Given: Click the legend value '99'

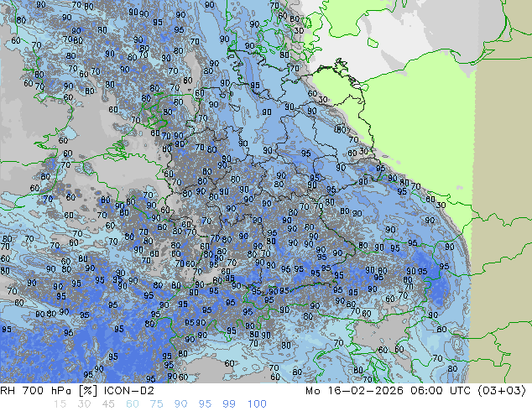Looking at the screenshot, I should (x=229, y=404).
